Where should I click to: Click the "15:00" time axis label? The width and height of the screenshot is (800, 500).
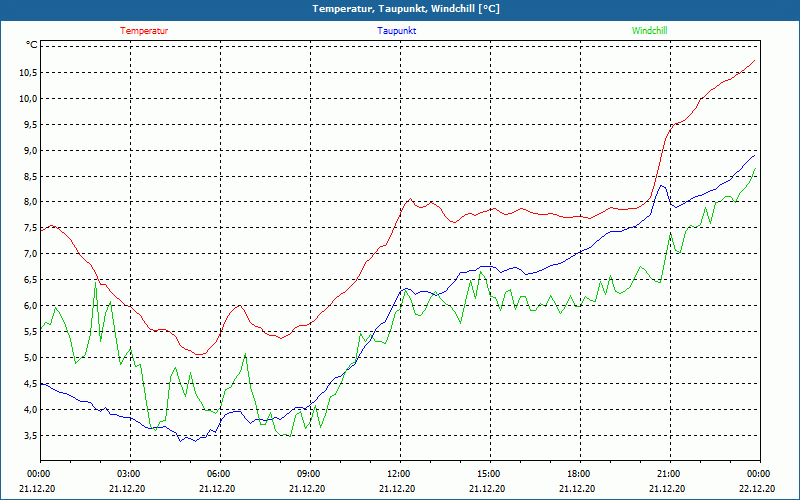point(490,474)
